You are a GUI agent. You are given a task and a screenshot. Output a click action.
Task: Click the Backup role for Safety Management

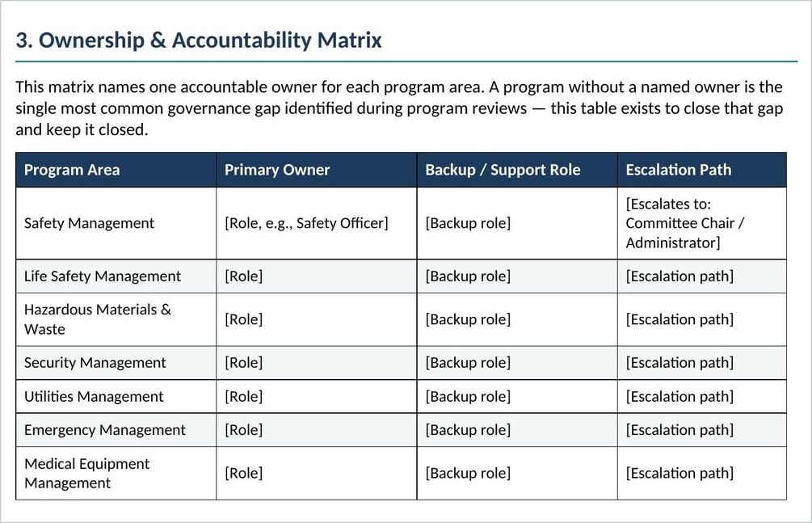tap(468, 223)
